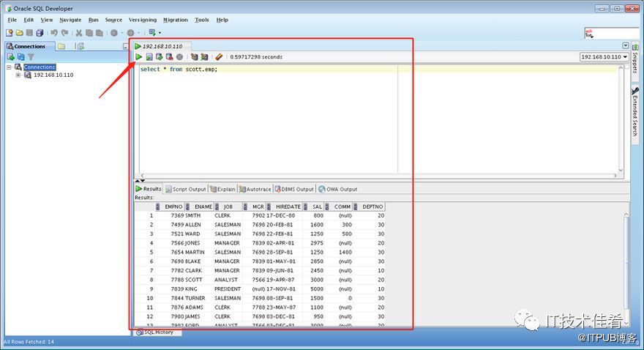
Task: Click the Run Statement green arrow
Action: (139, 56)
